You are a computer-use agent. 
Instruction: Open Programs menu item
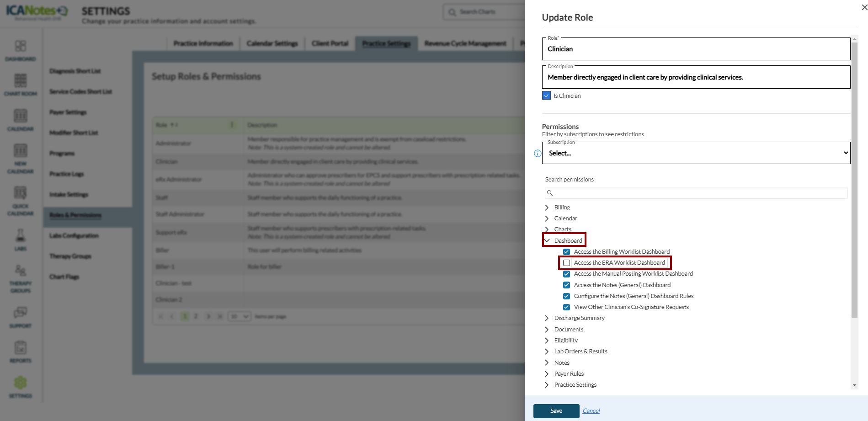[62, 154]
